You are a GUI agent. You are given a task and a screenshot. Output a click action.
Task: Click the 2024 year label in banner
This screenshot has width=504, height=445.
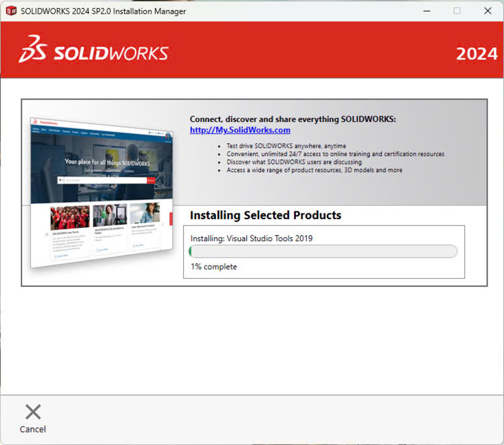(x=477, y=54)
